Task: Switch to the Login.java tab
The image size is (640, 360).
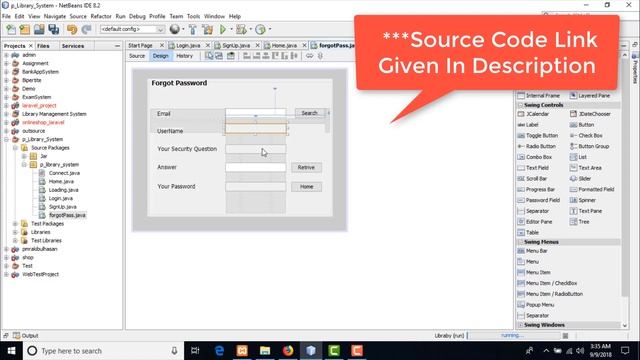Action: [188, 45]
